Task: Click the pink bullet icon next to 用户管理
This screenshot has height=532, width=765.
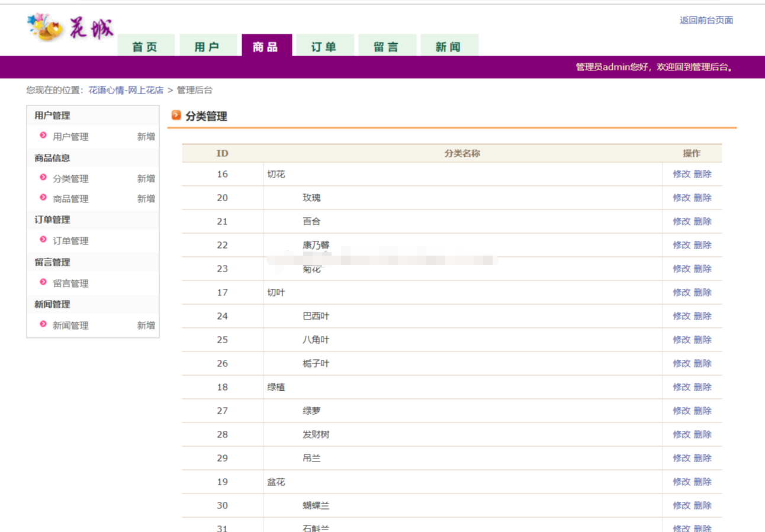Action: 43,136
